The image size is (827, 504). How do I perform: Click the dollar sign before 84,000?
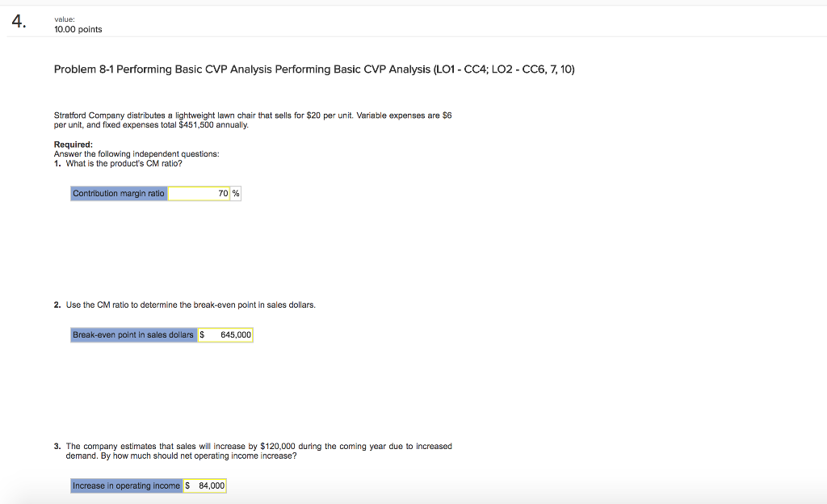click(186, 485)
